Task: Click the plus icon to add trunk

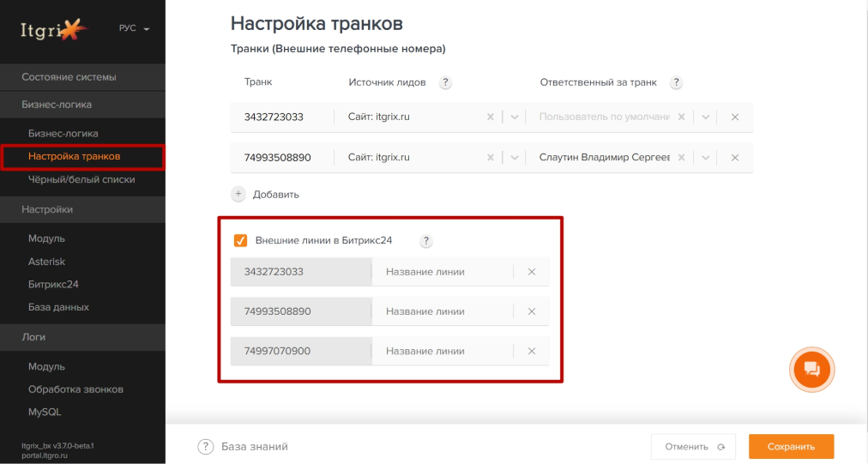Action: [238, 194]
